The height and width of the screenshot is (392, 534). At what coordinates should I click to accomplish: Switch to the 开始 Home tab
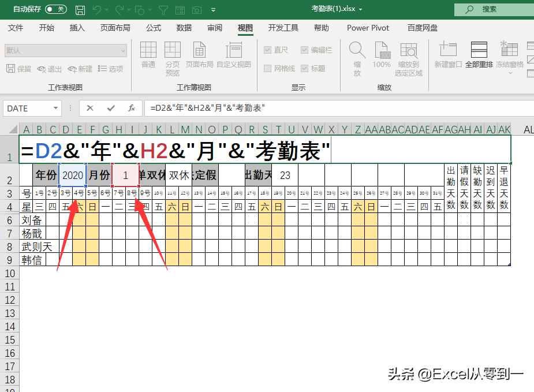[46, 28]
